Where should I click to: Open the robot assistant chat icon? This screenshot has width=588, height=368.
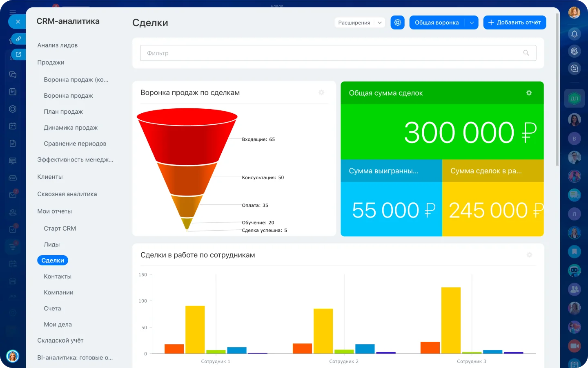coord(574,270)
